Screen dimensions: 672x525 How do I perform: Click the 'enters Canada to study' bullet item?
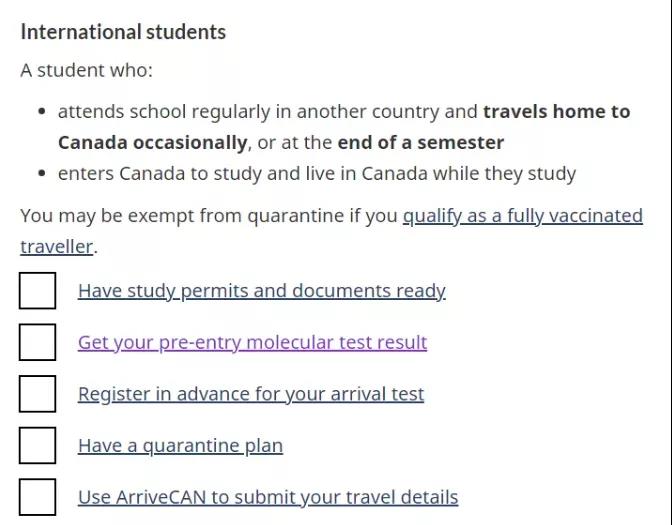(317, 174)
